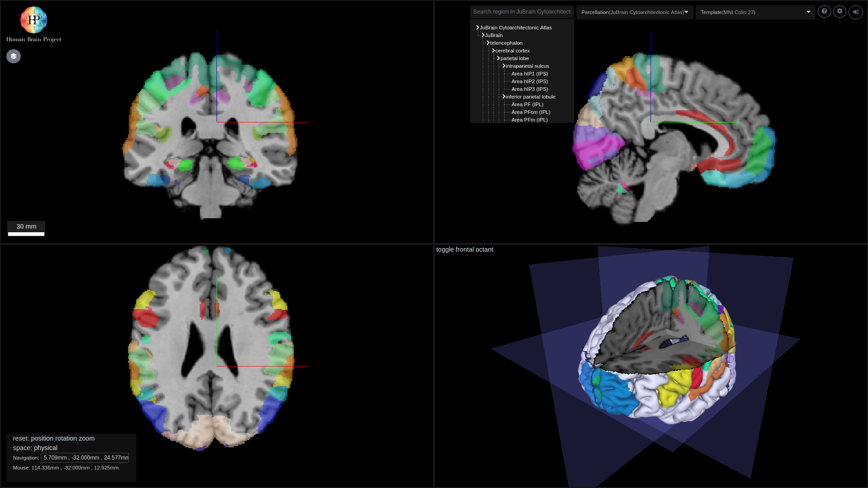Click the search region input box
This screenshot has height=488, width=868.
click(522, 11)
